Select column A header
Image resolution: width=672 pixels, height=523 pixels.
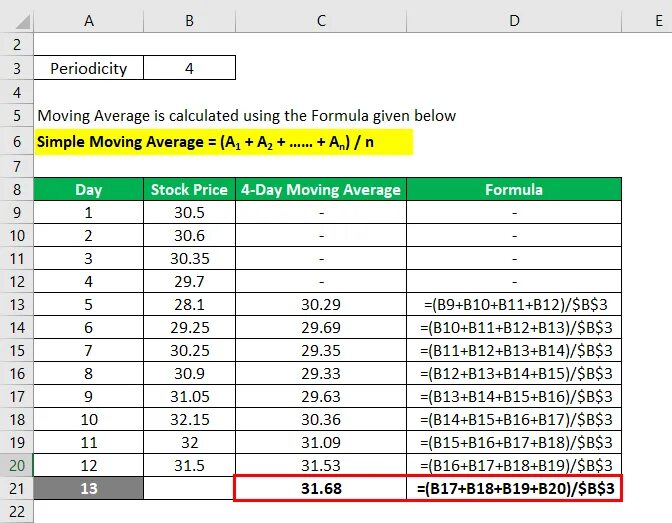point(89,21)
